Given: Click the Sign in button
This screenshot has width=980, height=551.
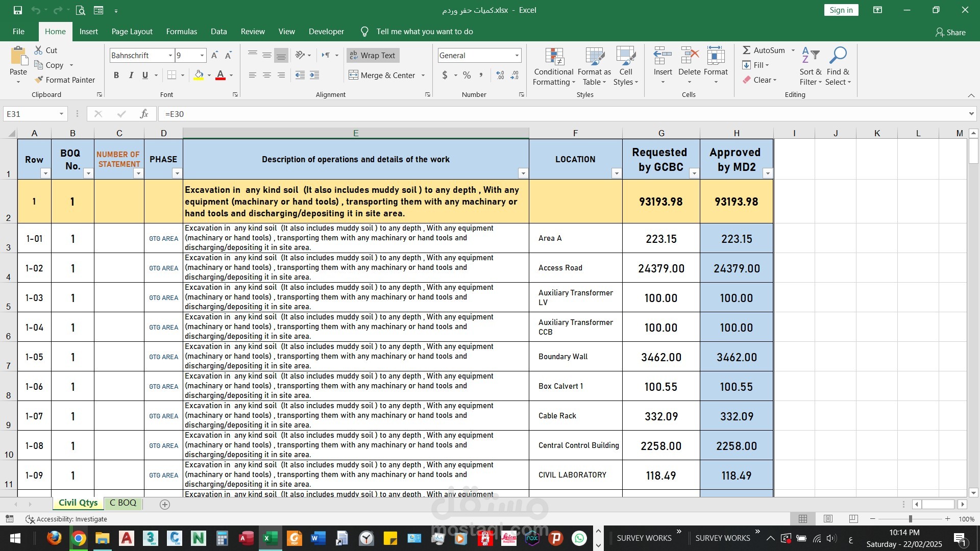Looking at the screenshot, I should click(841, 10).
